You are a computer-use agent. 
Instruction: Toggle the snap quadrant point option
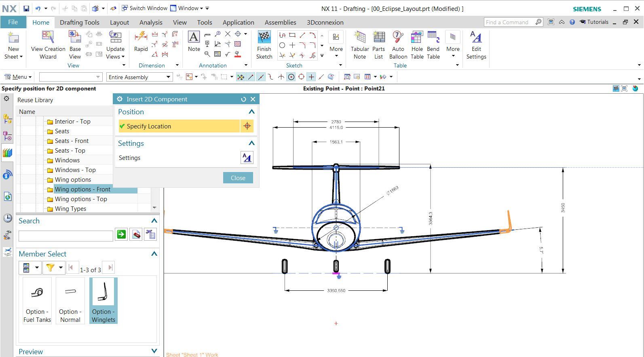coord(301,77)
